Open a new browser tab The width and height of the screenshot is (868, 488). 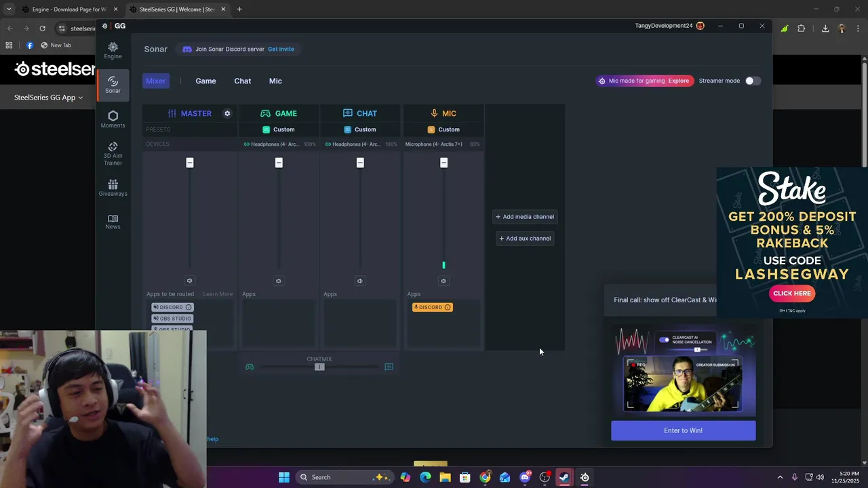click(239, 9)
